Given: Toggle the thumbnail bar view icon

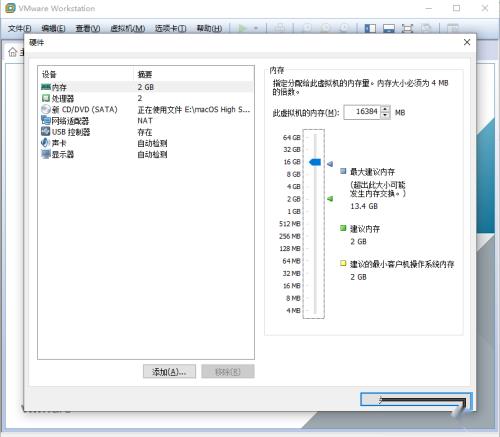Looking at the screenshot, I should (389, 29).
